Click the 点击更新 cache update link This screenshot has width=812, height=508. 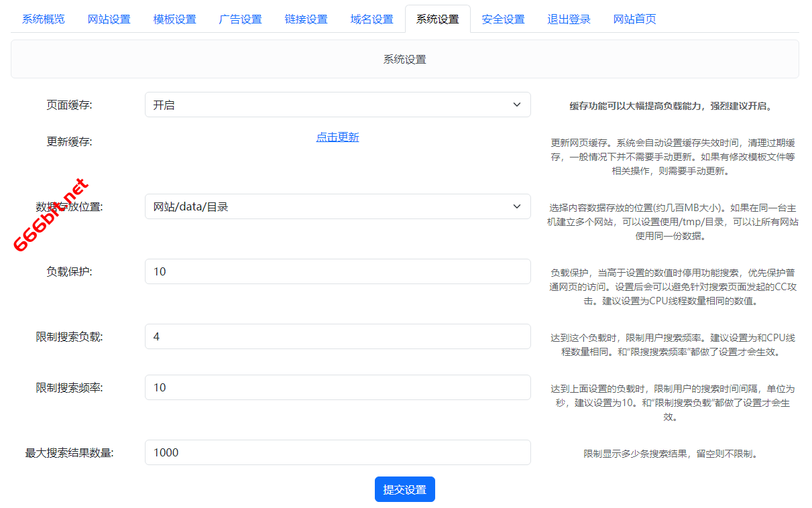tap(337, 137)
